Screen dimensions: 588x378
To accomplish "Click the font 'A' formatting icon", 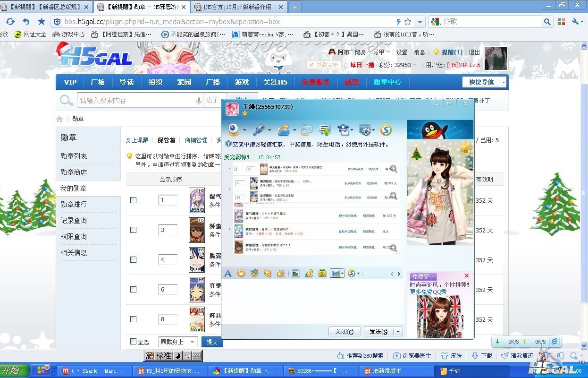I will point(228,273).
